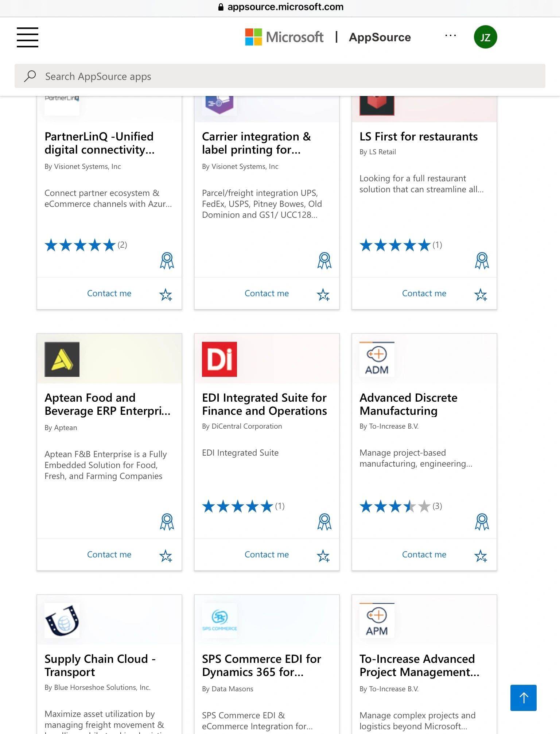Click the ribbon badge on Advanced Discrete Manufacturing
The height and width of the screenshot is (734, 560).
point(482,522)
